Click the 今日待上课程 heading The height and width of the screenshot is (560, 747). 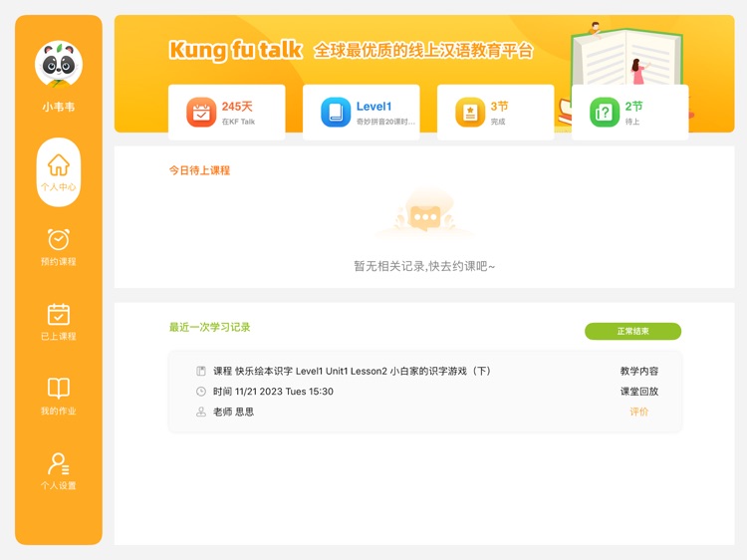pos(199,170)
